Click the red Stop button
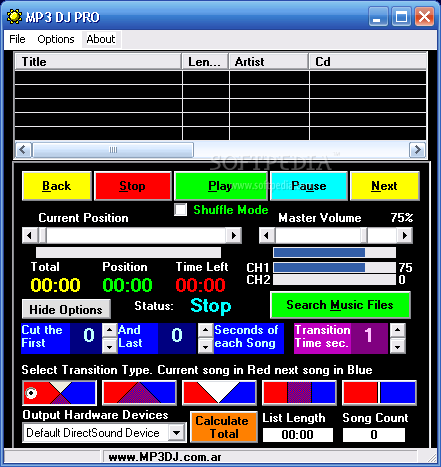The height and width of the screenshot is (467, 441). click(133, 186)
